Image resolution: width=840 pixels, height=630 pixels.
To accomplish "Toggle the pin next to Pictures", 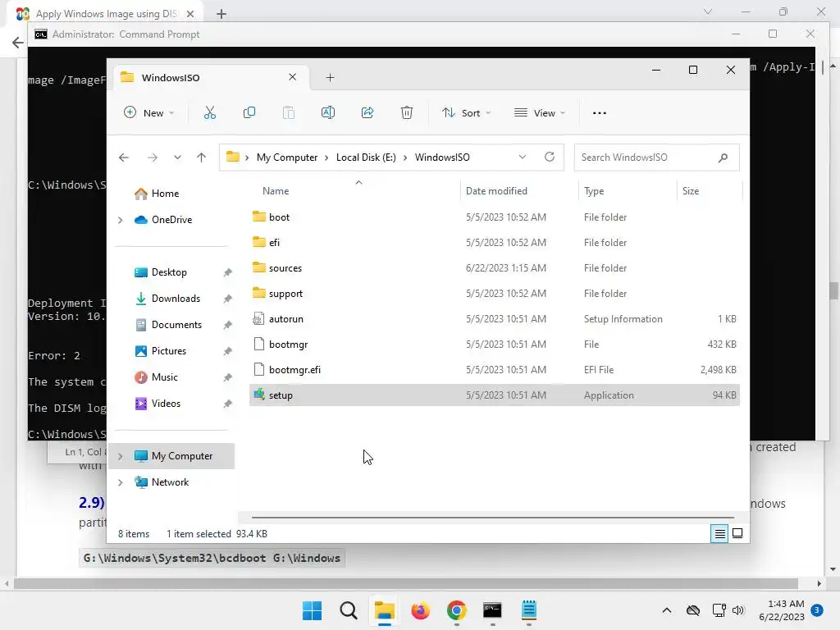I will (x=228, y=351).
